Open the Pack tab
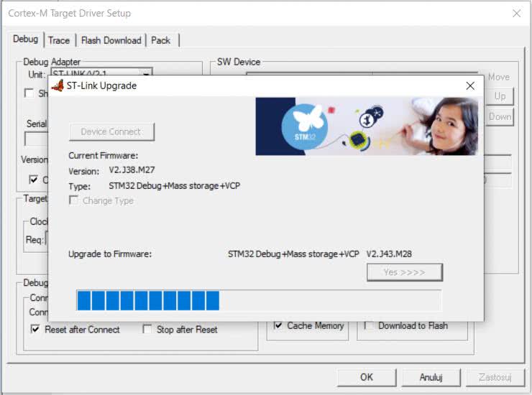The height and width of the screenshot is (395, 532). tap(161, 40)
